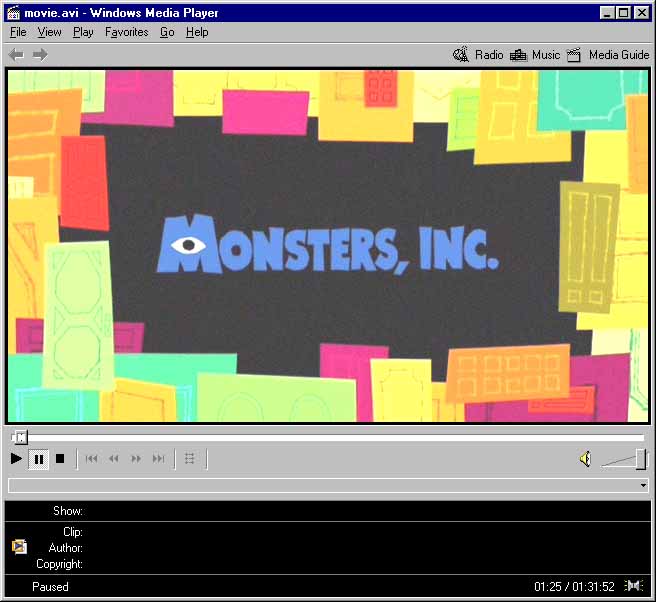Open the File menu
The height and width of the screenshot is (602, 656).
[18, 32]
